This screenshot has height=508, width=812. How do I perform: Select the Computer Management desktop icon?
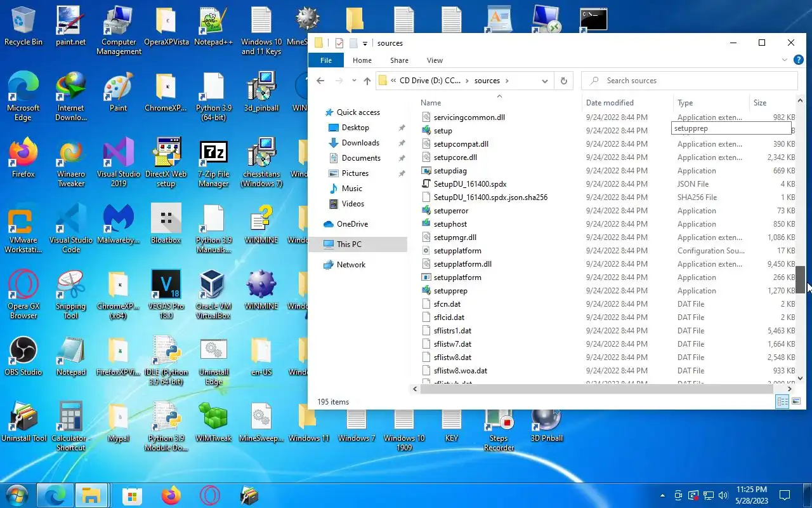pyautogui.click(x=119, y=31)
